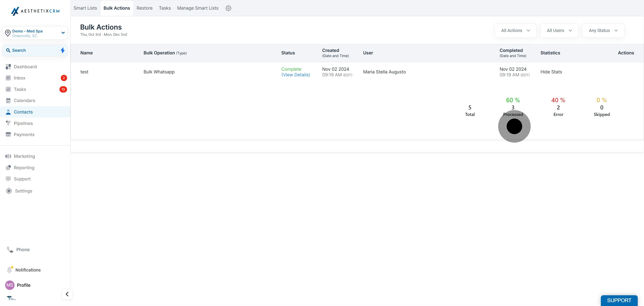Switch to the Smart Lists tab

pyautogui.click(x=85, y=8)
